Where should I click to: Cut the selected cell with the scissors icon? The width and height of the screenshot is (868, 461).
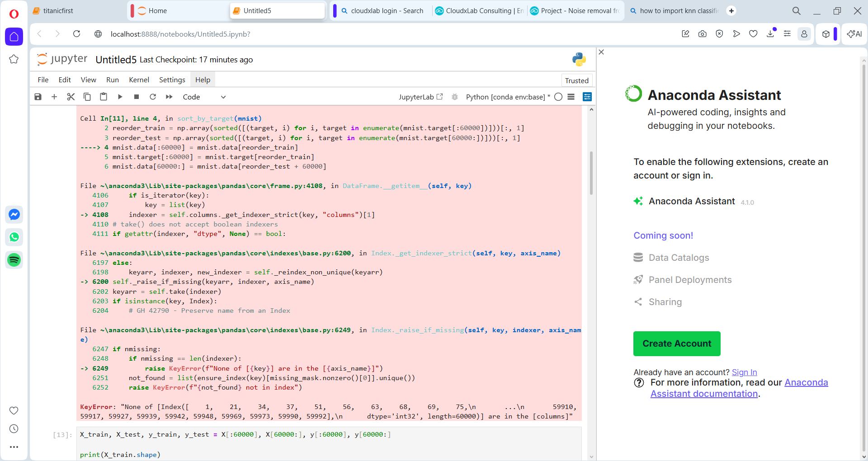[x=71, y=97]
